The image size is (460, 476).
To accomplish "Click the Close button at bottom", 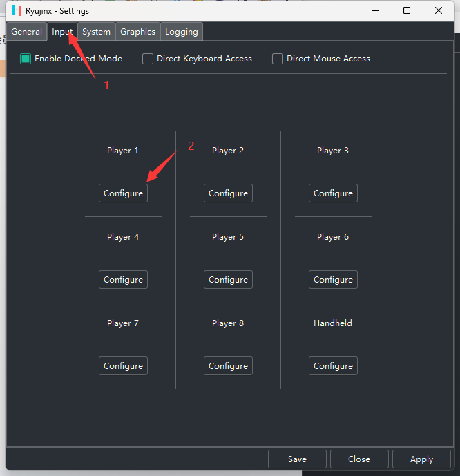I will [x=359, y=459].
